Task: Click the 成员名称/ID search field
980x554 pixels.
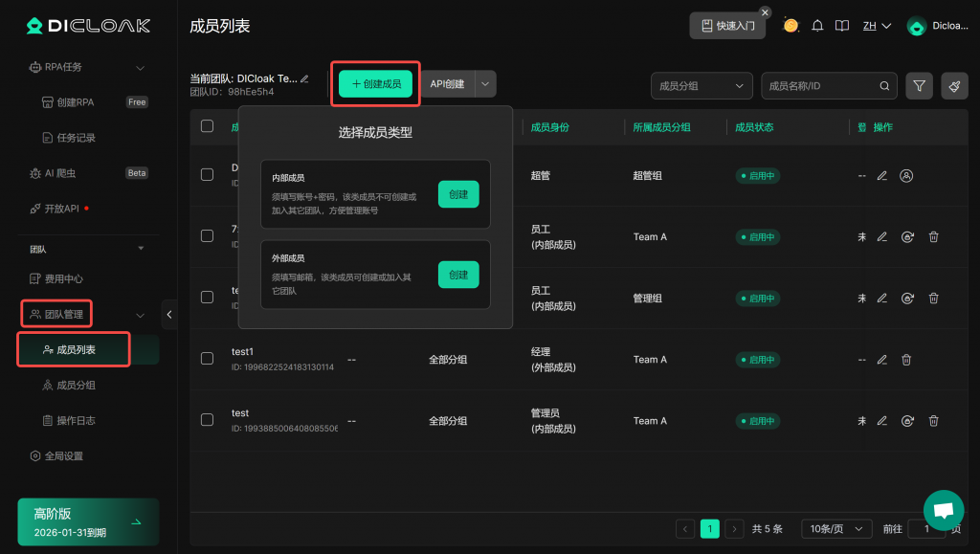Action: [821, 86]
